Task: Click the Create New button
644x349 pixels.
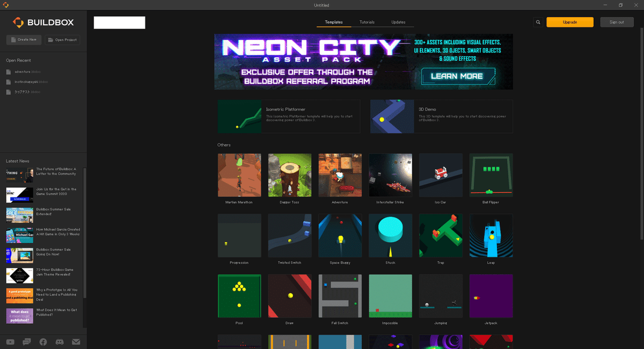Action: 24,40
